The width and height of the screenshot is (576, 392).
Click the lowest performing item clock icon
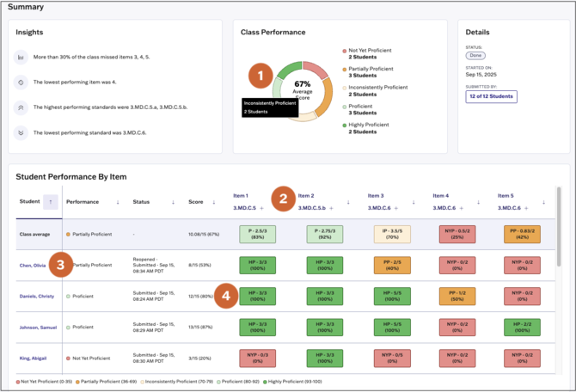21,83
